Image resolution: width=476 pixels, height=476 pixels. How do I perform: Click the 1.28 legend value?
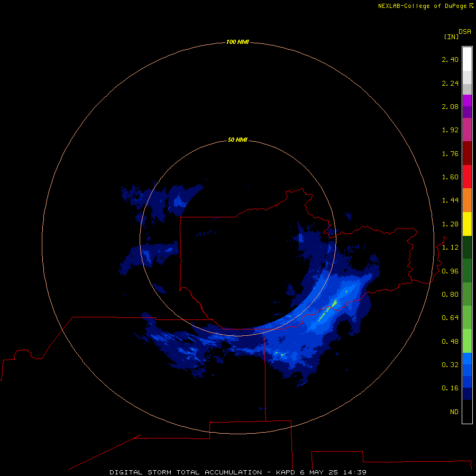point(450,224)
